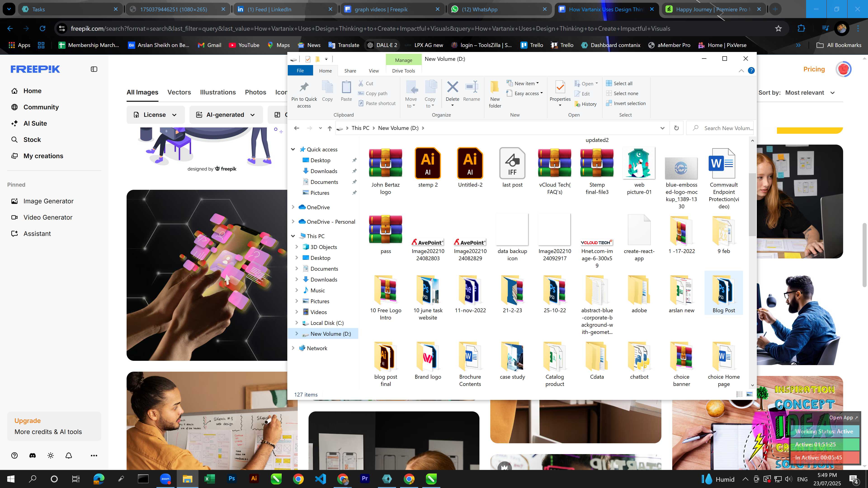Open Freepik Discord icon in sidebar footer

point(33,455)
